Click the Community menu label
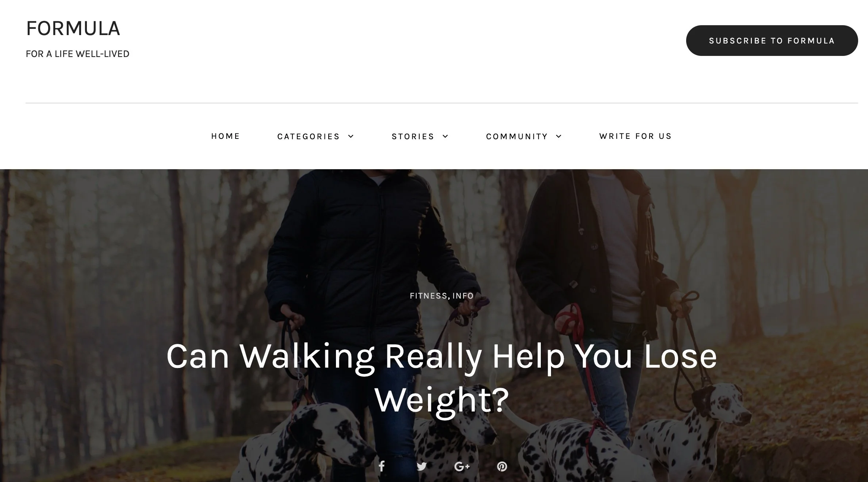Image resolution: width=868 pixels, height=482 pixels. click(x=517, y=136)
